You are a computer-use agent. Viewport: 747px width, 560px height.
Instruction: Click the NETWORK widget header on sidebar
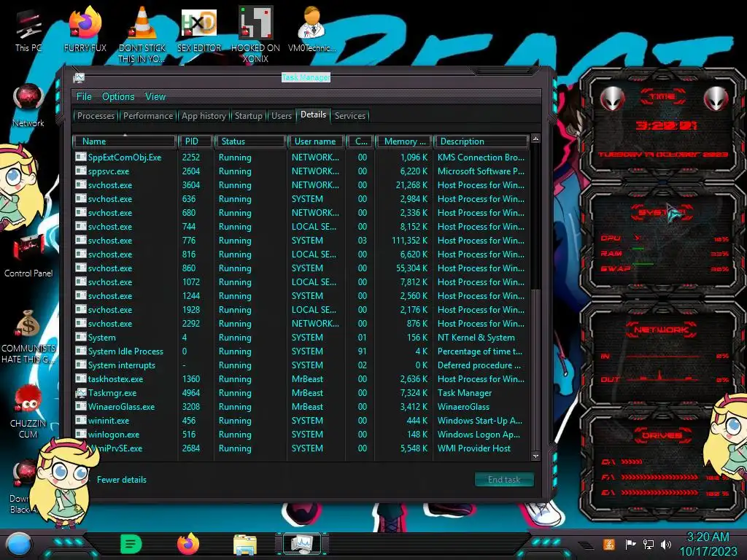tap(662, 330)
